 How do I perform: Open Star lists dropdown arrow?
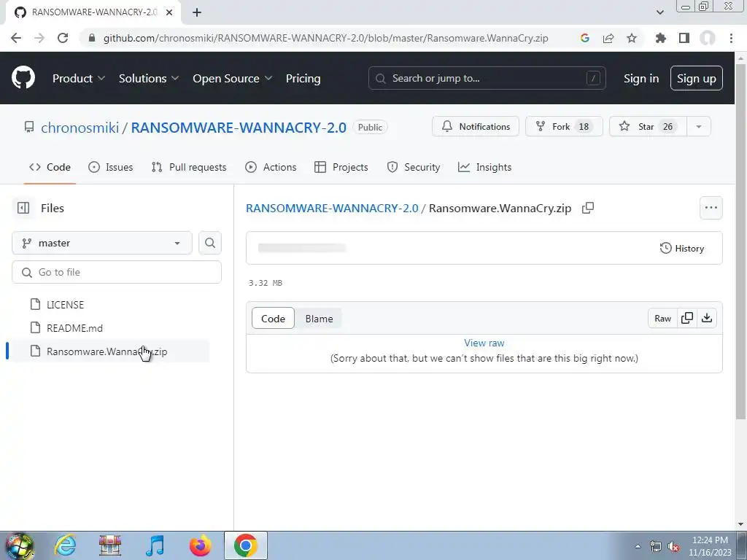(x=698, y=127)
